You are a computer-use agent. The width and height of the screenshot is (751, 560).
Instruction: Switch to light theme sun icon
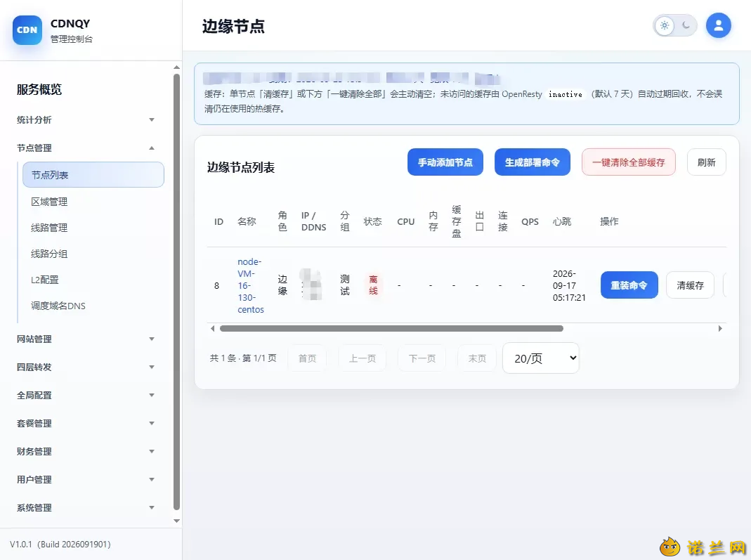point(665,25)
